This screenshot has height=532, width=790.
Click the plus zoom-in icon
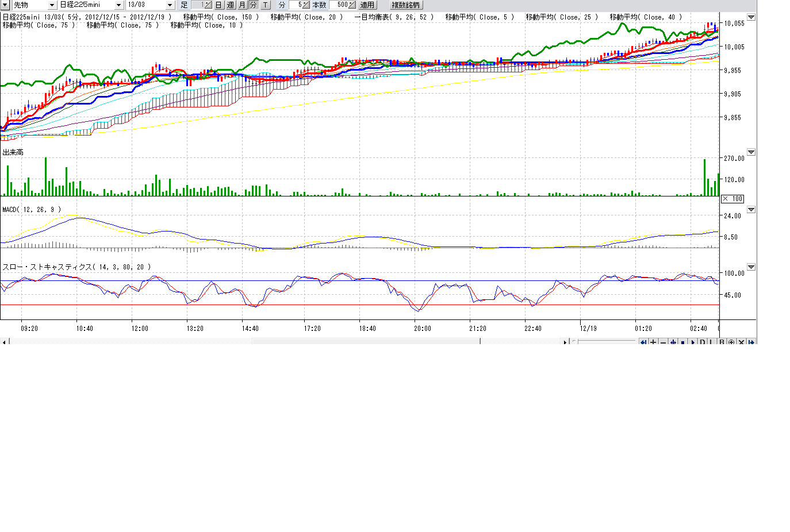653,342
